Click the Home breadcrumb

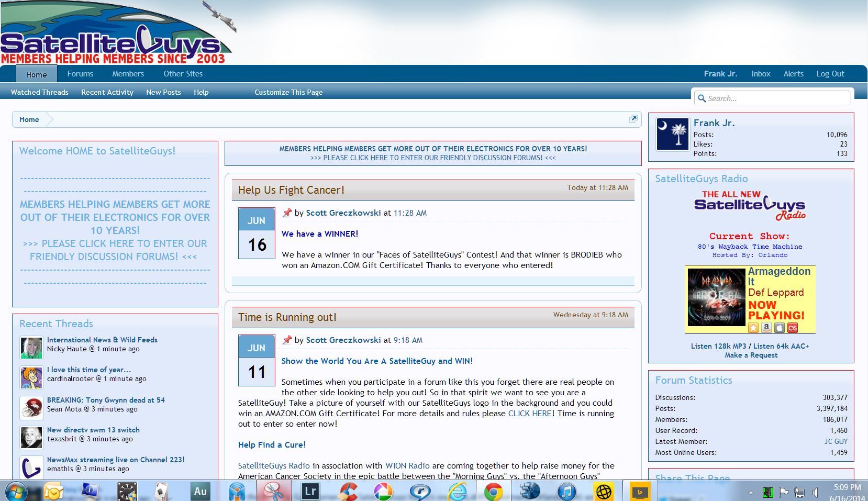[29, 119]
